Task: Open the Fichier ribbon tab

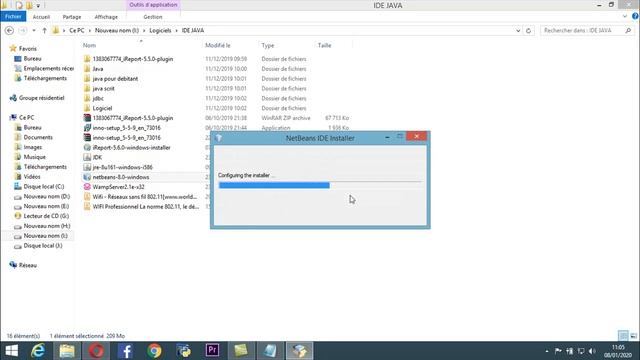Action: 13,17
